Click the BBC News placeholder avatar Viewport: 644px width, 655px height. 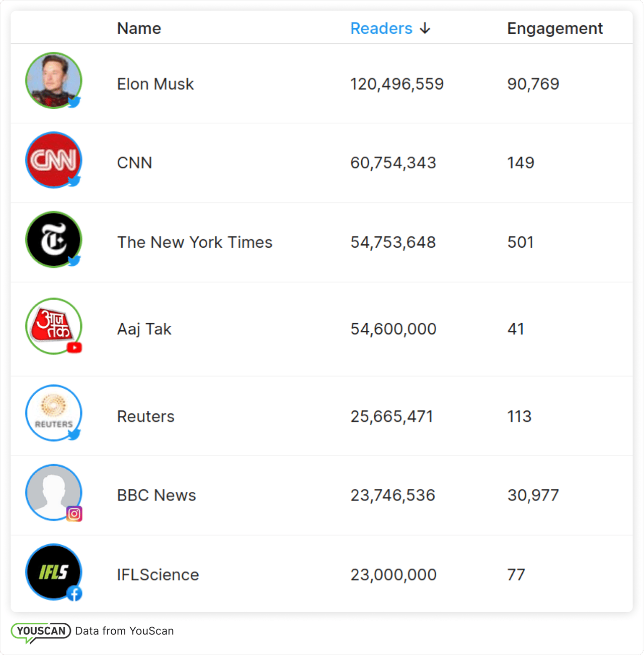[53, 492]
